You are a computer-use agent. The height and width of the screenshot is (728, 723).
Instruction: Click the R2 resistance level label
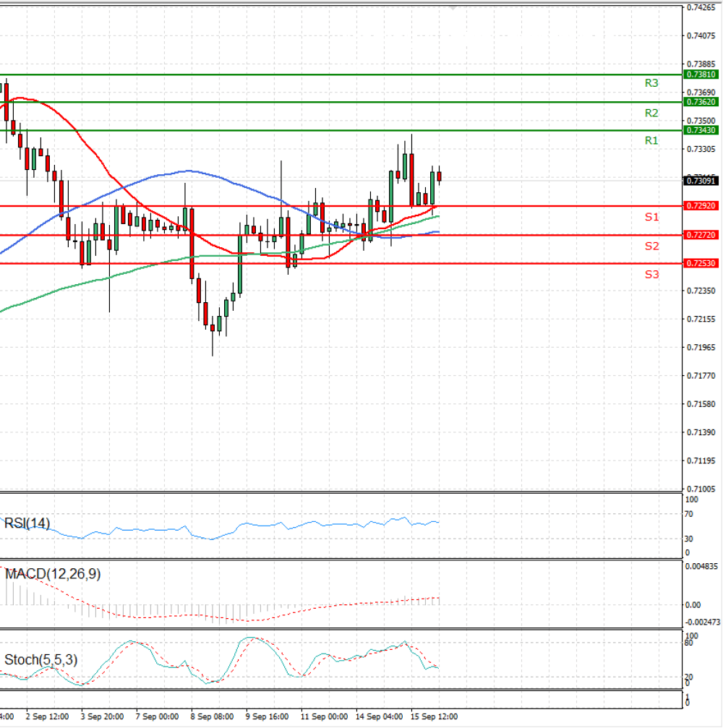coord(651,113)
